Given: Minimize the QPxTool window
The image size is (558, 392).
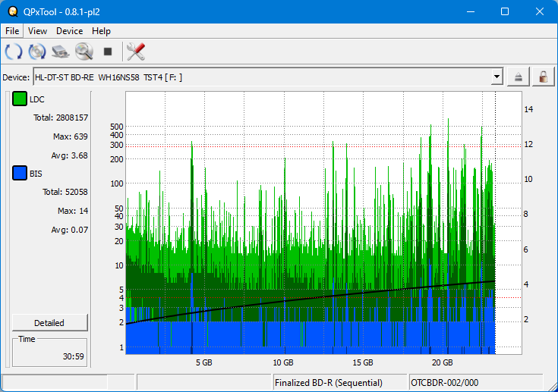Looking at the screenshot, I should (x=471, y=11).
